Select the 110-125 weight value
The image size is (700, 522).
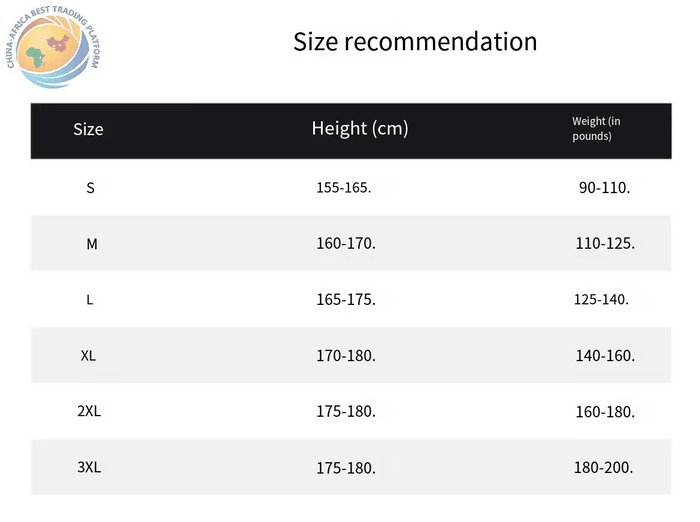tap(605, 243)
